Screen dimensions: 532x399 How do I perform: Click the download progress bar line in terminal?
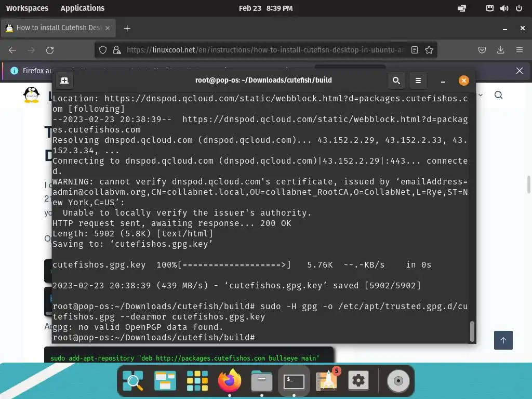coord(242,264)
